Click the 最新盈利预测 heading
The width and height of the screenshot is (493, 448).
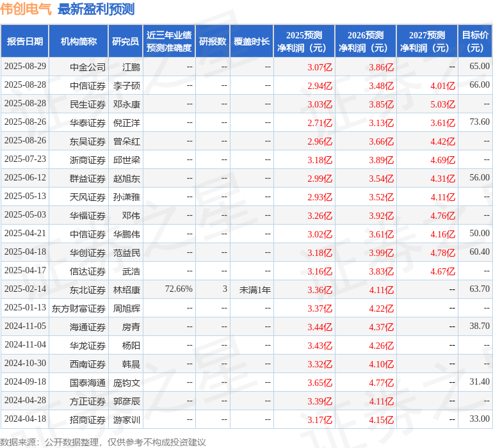(x=96, y=9)
